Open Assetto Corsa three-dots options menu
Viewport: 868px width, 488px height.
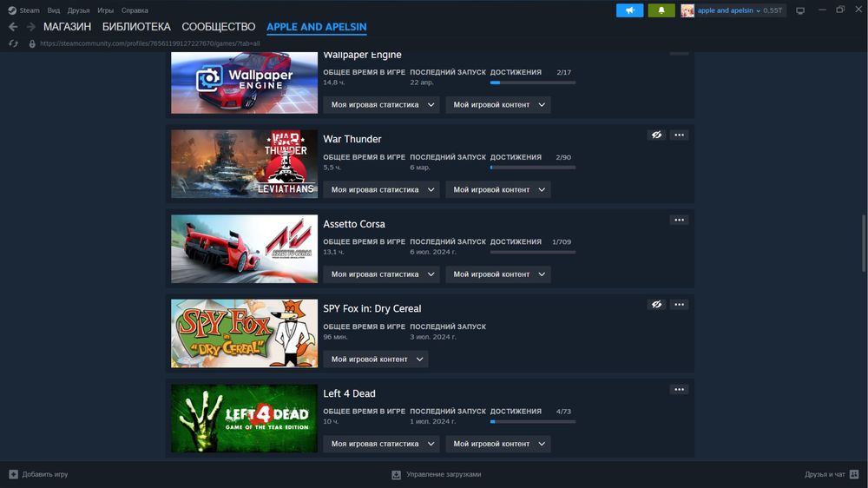tap(680, 220)
